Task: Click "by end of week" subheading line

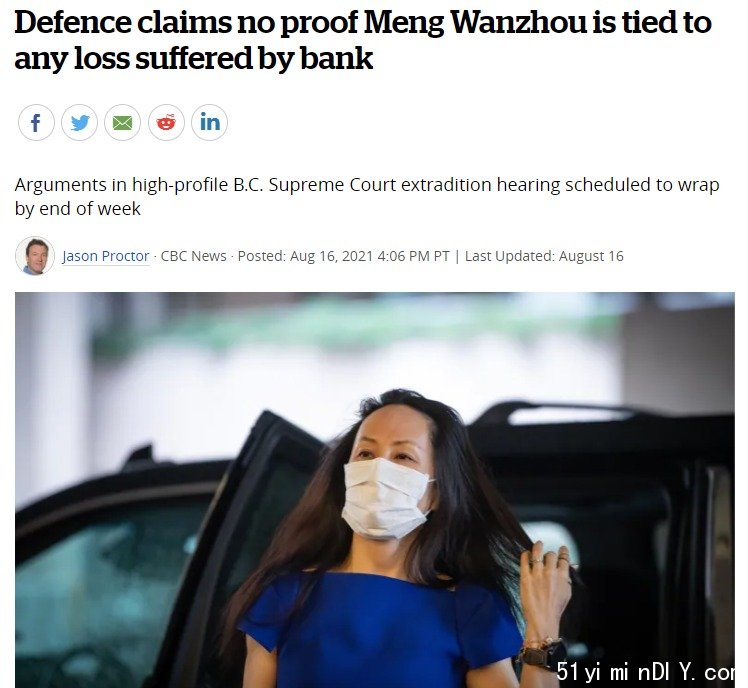Action: pos(78,209)
